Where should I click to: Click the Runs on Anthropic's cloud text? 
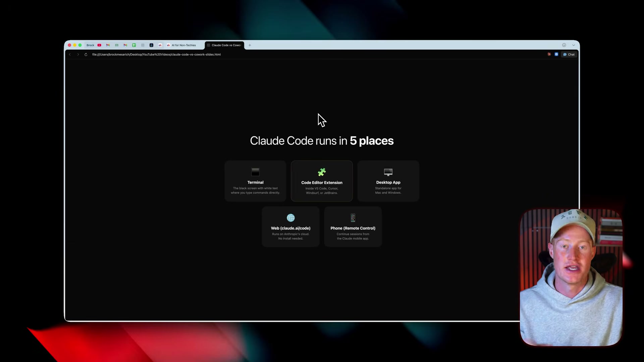click(290, 236)
